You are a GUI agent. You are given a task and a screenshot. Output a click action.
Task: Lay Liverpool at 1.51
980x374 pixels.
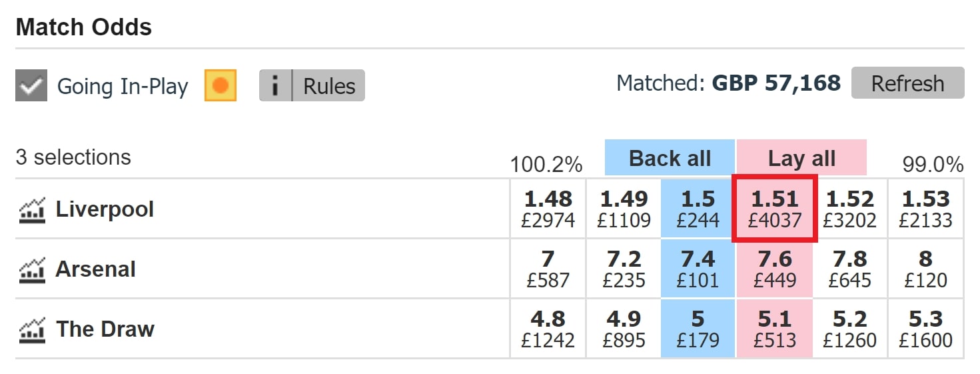[774, 209]
